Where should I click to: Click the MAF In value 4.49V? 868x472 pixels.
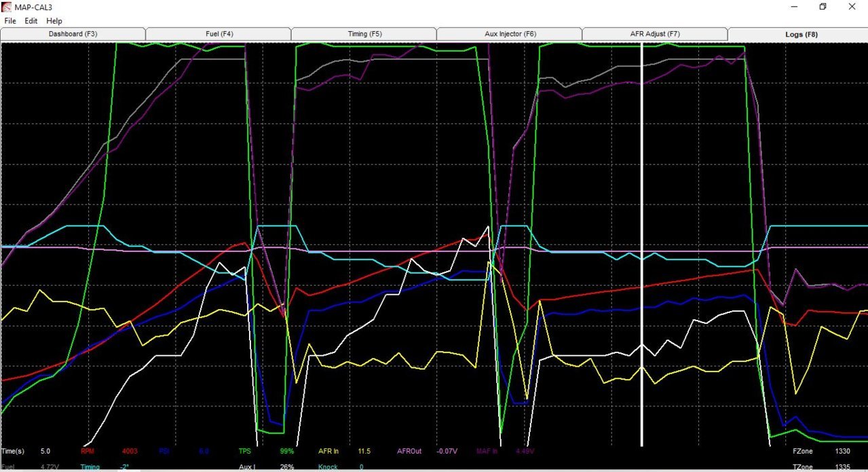coord(525,451)
